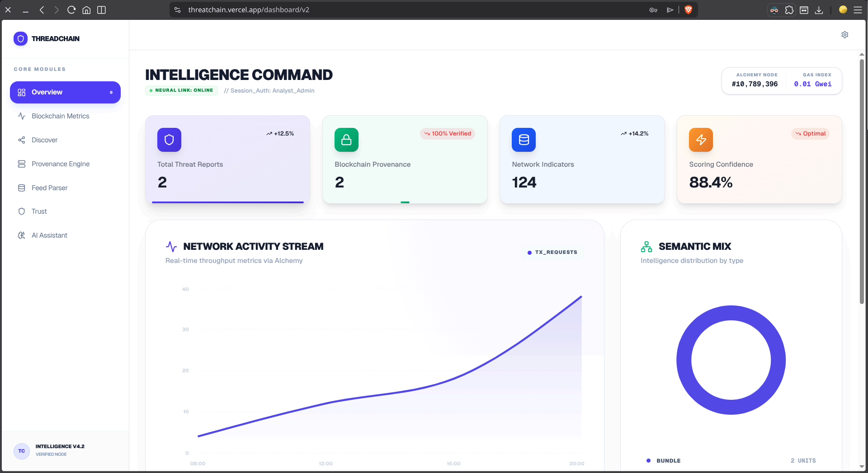
Task: Toggle the browser sidebar panel icon
Action: 102,10
